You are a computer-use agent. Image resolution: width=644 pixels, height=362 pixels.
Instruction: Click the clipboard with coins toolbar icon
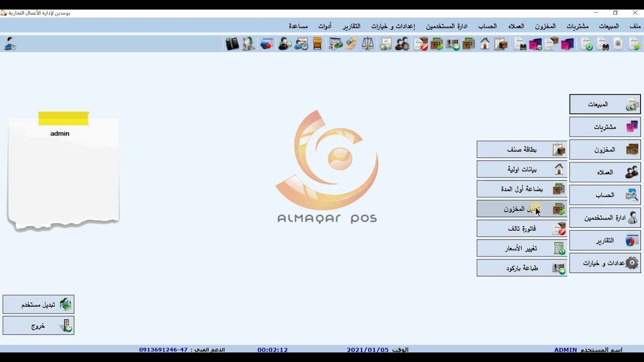[x=386, y=44]
